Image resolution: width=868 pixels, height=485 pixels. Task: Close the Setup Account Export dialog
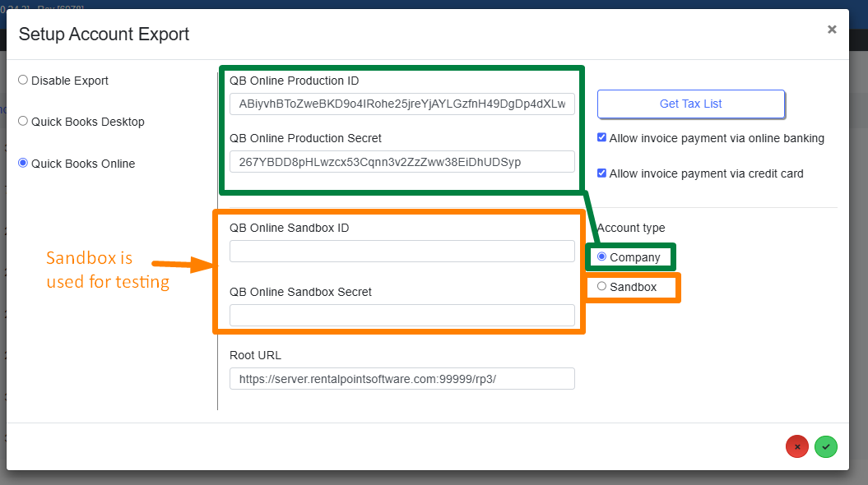832,30
